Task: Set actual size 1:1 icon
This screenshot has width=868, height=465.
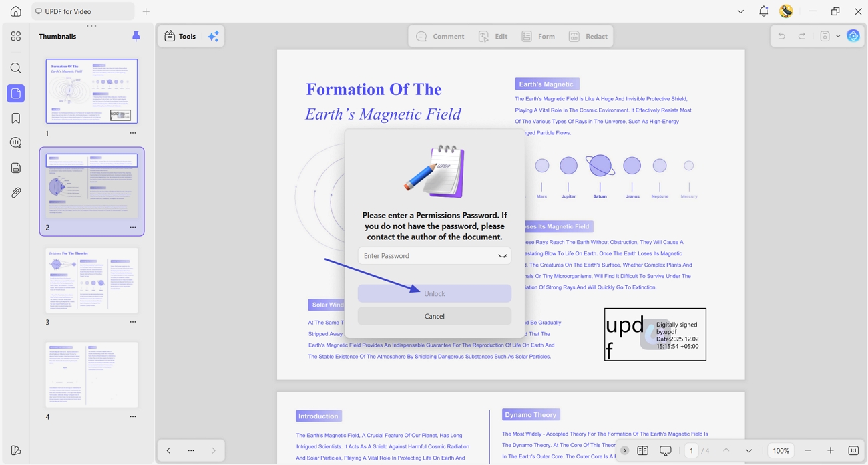Action: point(853,451)
